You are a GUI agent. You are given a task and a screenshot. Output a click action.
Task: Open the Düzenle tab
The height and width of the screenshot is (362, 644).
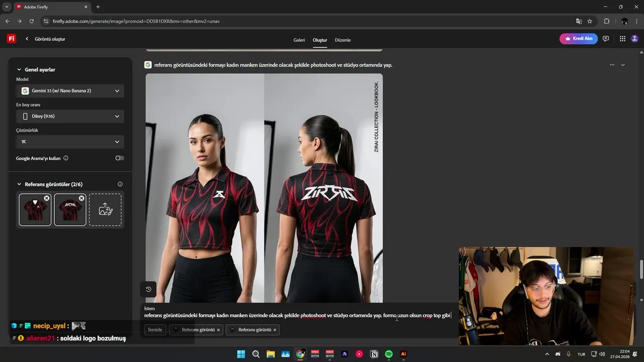[x=343, y=40]
